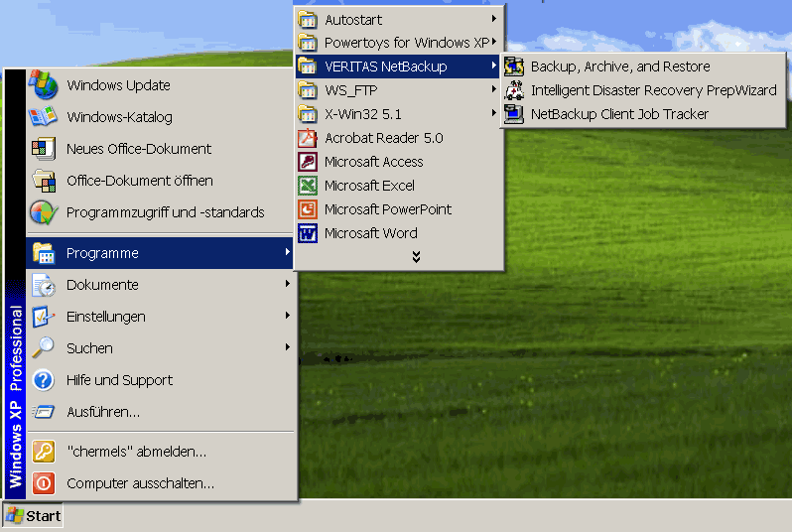Expand the Dokumente submenu arrow
The image size is (792, 532).
pyautogui.click(x=287, y=284)
